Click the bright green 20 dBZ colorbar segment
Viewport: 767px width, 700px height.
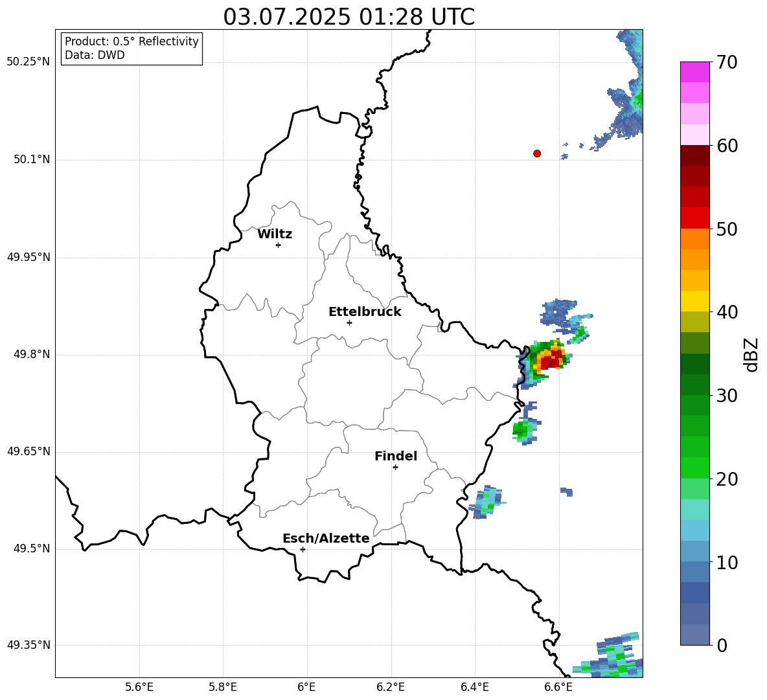click(x=694, y=468)
